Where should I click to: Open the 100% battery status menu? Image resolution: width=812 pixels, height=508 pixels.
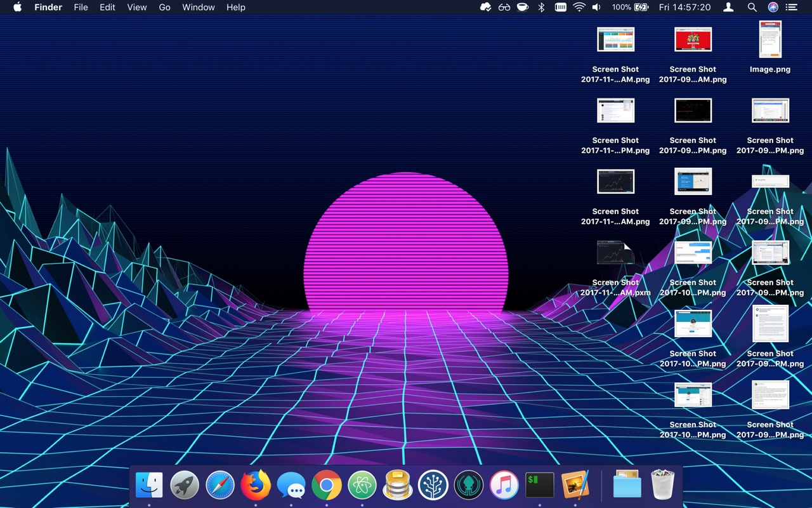click(630, 8)
